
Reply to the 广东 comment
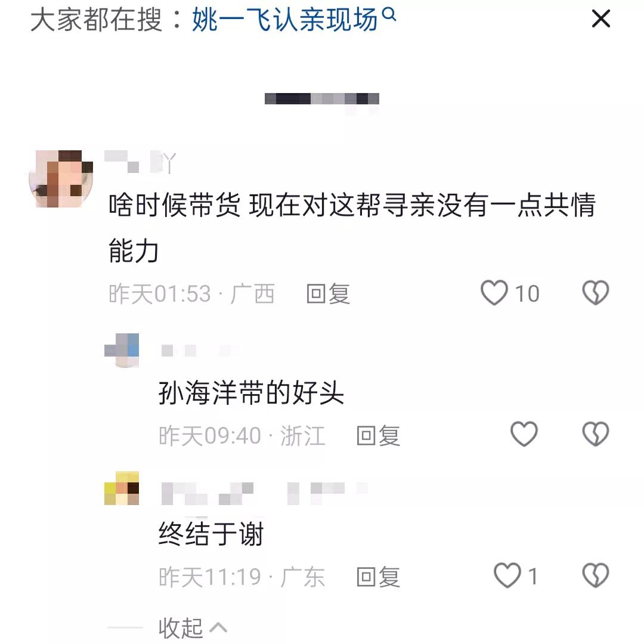click(x=378, y=577)
